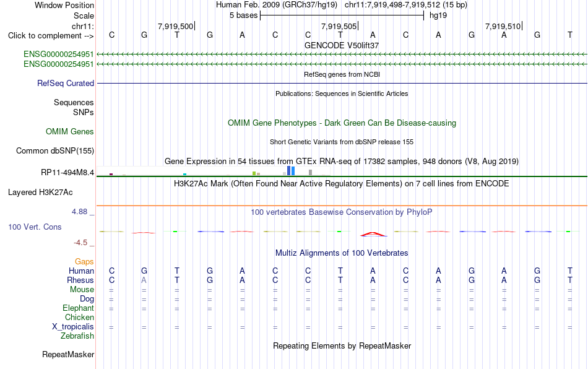The height and width of the screenshot is (369, 588).
Task: Click the 7,919,500 position marker
Action: pos(176,26)
